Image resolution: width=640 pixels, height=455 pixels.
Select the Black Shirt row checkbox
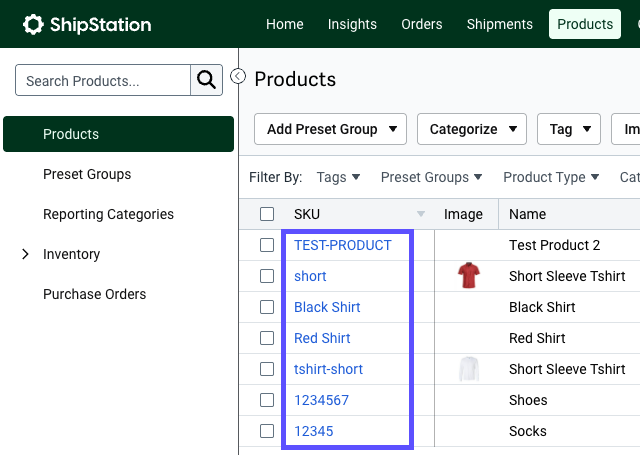pyautogui.click(x=267, y=307)
